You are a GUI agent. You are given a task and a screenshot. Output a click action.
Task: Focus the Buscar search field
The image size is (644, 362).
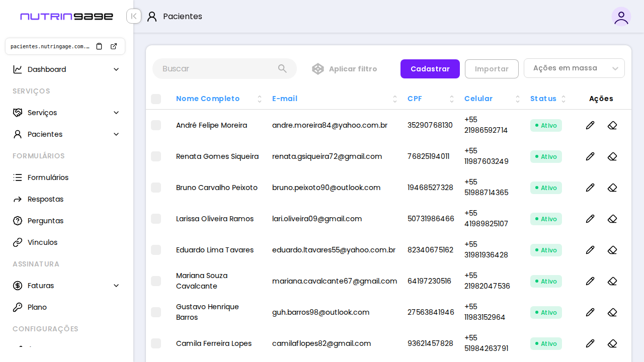pyautogui.click(x=224, y=68)
